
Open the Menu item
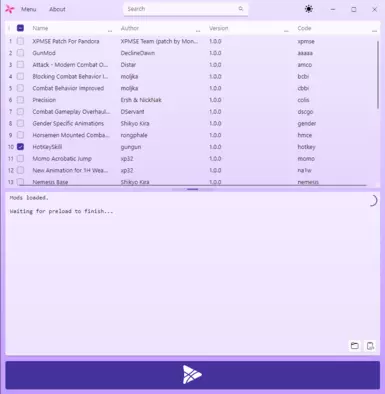click(x=28, y=9)
